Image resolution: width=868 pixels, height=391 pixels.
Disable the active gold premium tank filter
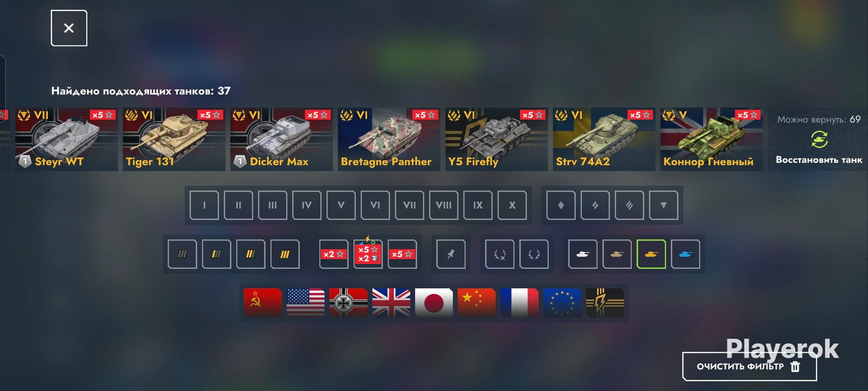point(651,254)
